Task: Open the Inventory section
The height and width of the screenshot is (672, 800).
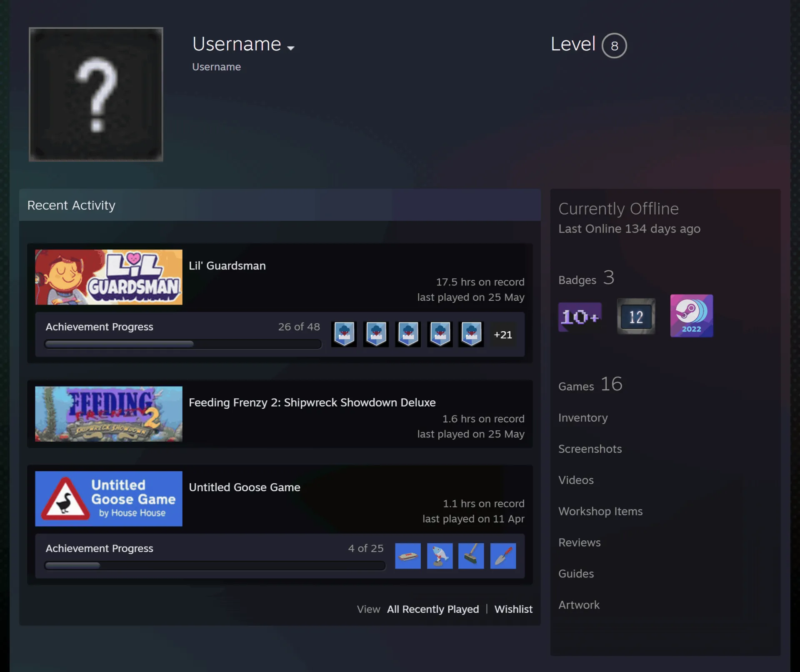Action: pyautogui.click(x=583, y=417)
